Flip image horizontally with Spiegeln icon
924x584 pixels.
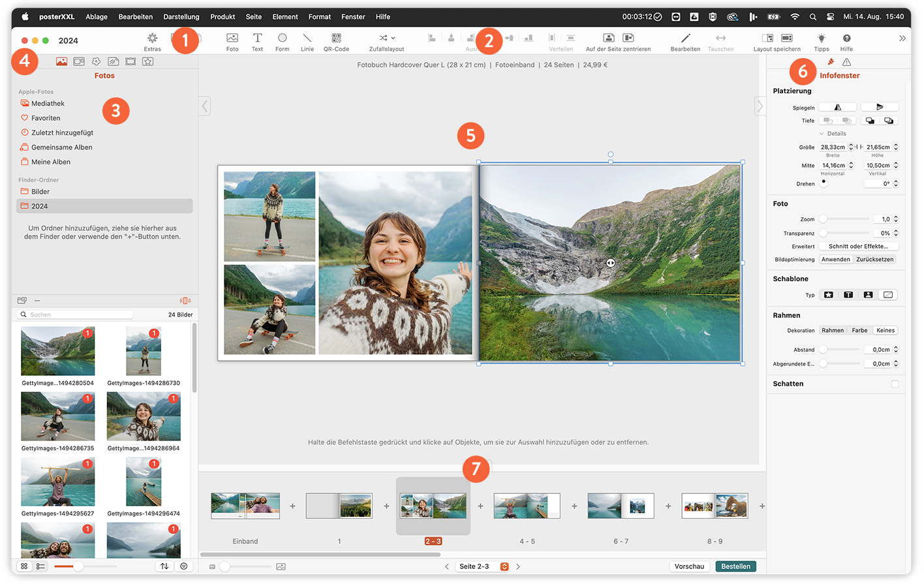[x=838, y=108]
